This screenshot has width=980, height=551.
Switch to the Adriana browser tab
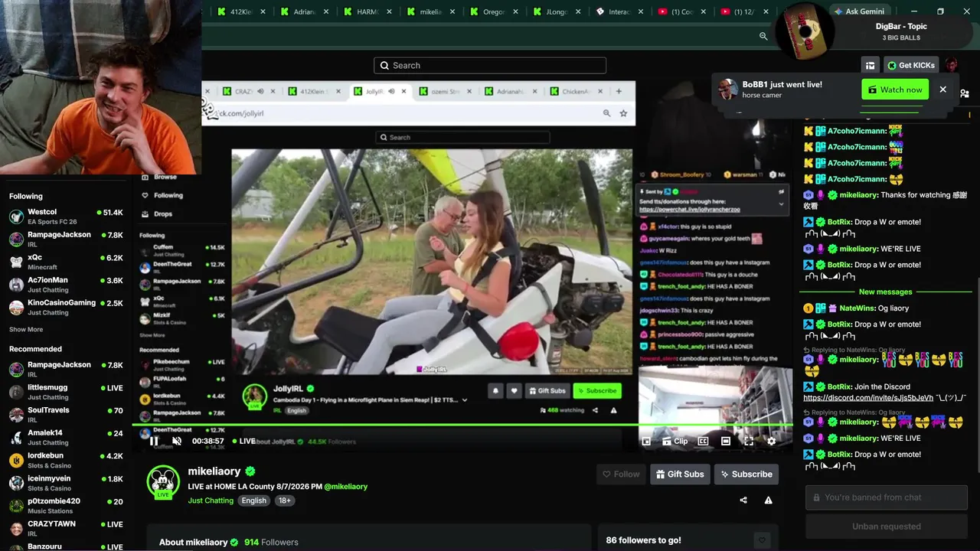(x=304, y=11)
